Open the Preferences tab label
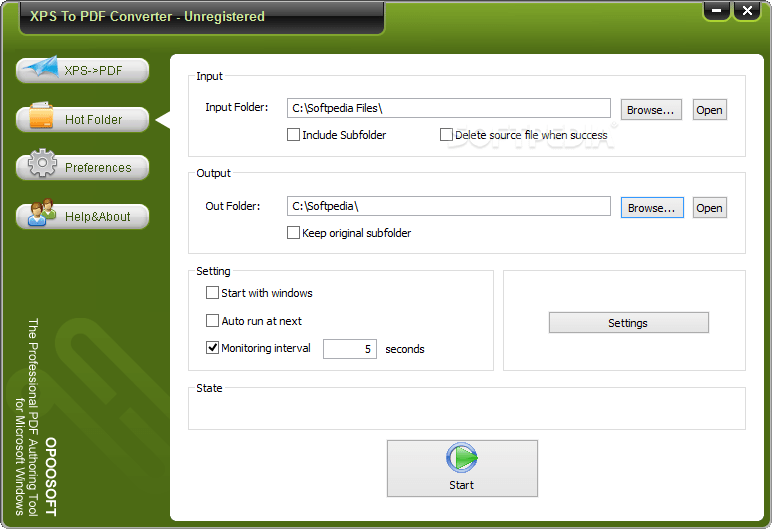 click(98, 168)
